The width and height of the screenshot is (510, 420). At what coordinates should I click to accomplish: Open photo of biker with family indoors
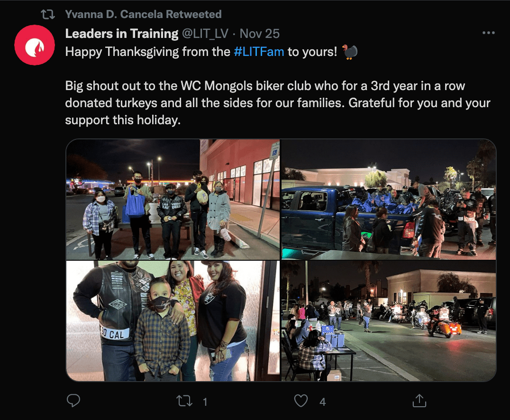(x=173, y=321)
